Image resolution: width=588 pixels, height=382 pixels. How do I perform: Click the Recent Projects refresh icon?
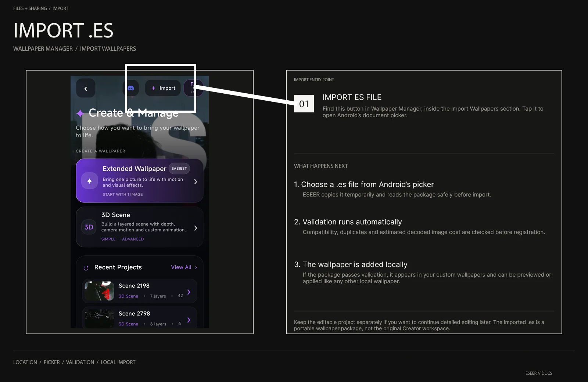click(86, 268)
